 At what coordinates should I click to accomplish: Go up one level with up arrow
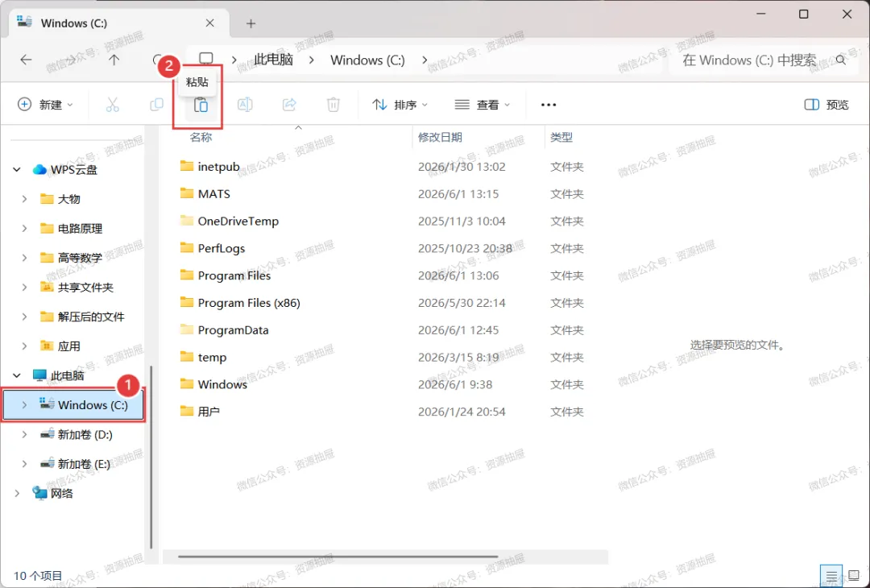click(x=114, y=60)
